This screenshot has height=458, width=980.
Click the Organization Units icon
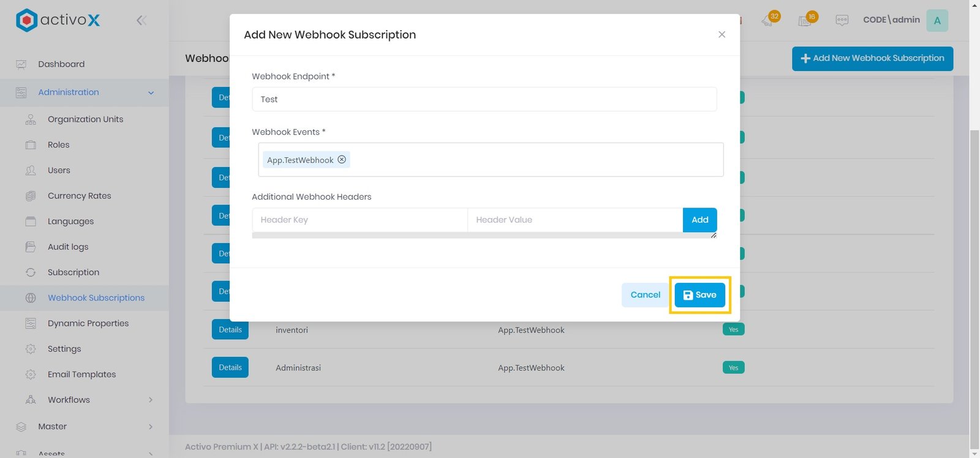tap(31, 119)
